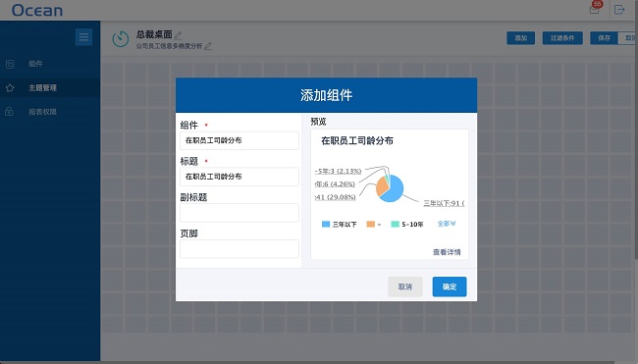Click the 过滤条件 button
Image resolution: width=638 pixels, height=364 pixels.
pos(562,38)
